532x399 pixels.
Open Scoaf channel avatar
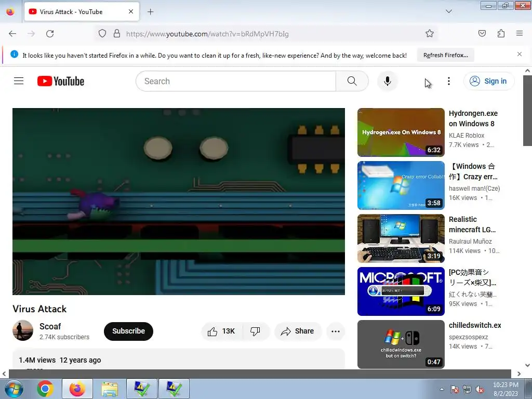(23, 330)
